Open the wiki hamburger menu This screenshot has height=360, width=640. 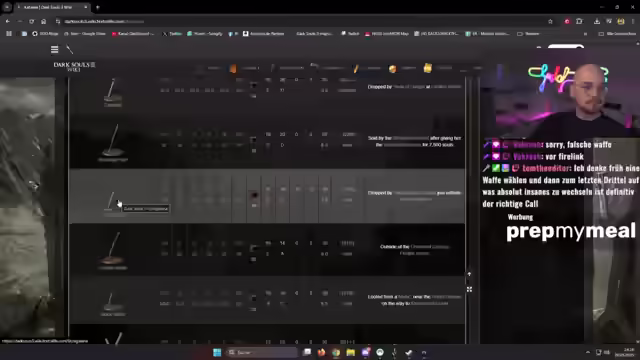tap(54, 49)
